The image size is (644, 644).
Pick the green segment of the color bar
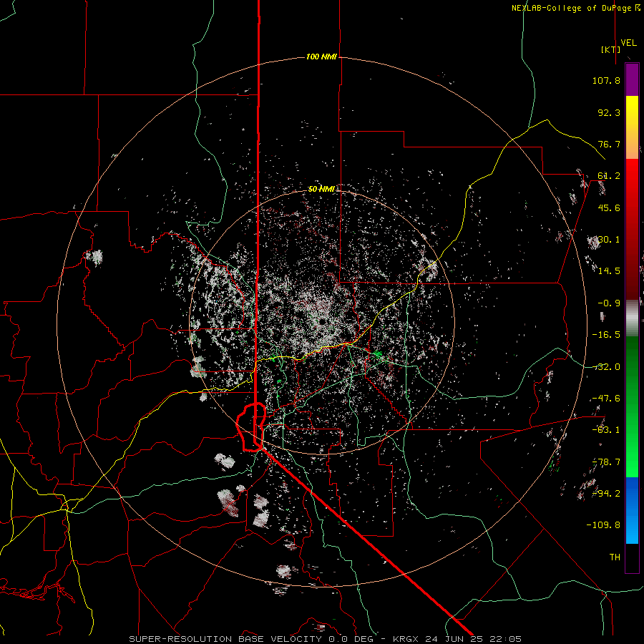(632, 406)
